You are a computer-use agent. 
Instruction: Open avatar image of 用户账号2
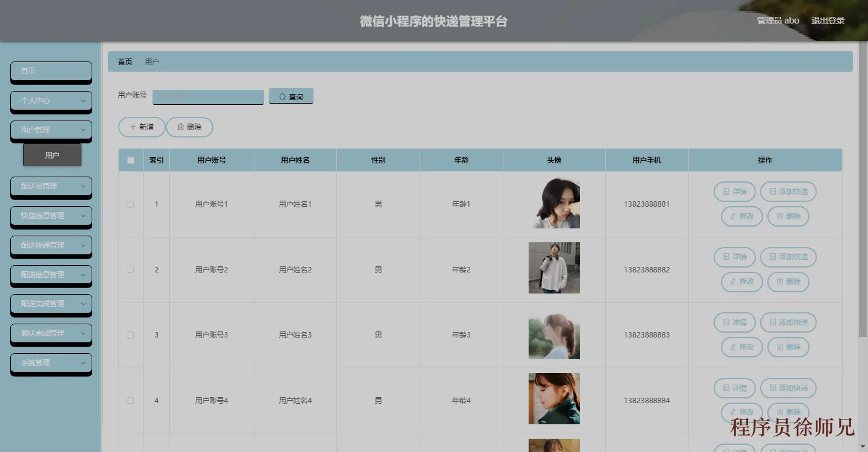click(x=554, y=268)
